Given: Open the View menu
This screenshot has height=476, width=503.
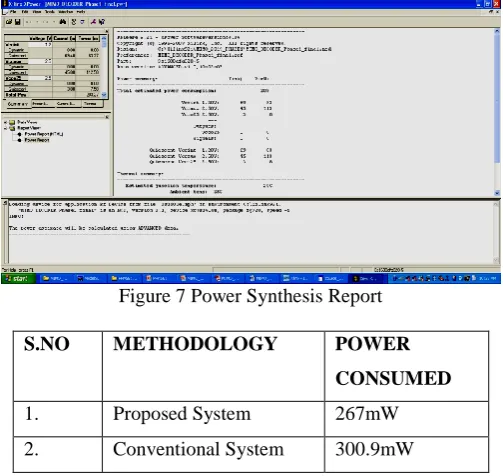Looking at the screenshot, I should click(37, 12).
